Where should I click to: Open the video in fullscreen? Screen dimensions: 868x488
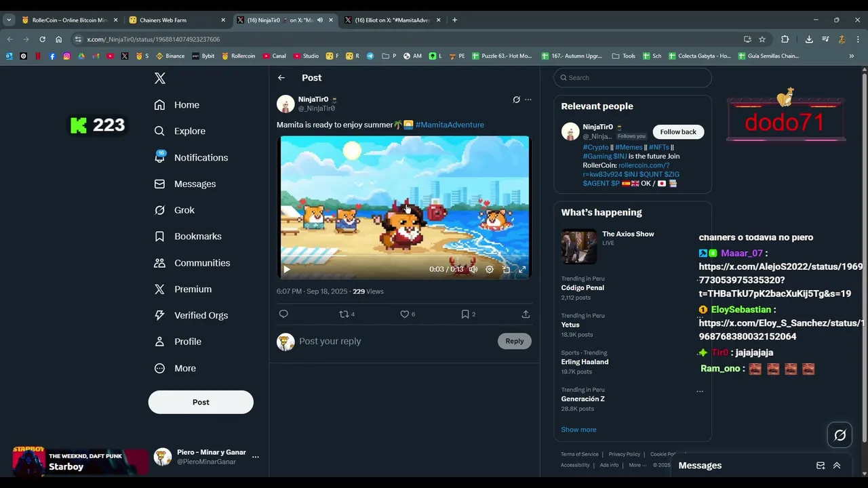(522, 269)
